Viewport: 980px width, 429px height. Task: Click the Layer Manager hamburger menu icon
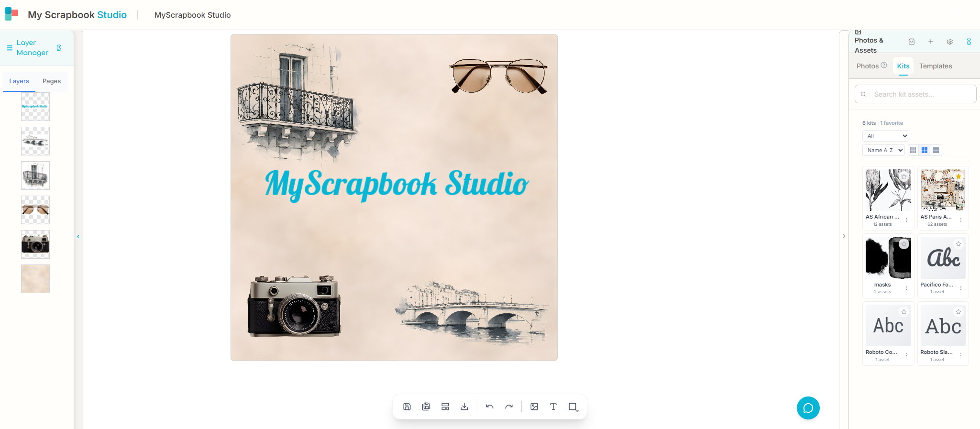point(10,48)
